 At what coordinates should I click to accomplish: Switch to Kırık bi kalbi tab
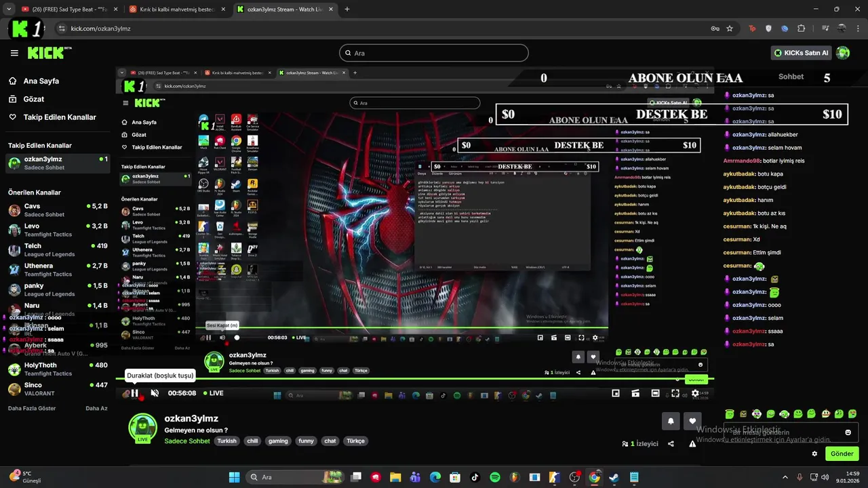coord(177,9)
